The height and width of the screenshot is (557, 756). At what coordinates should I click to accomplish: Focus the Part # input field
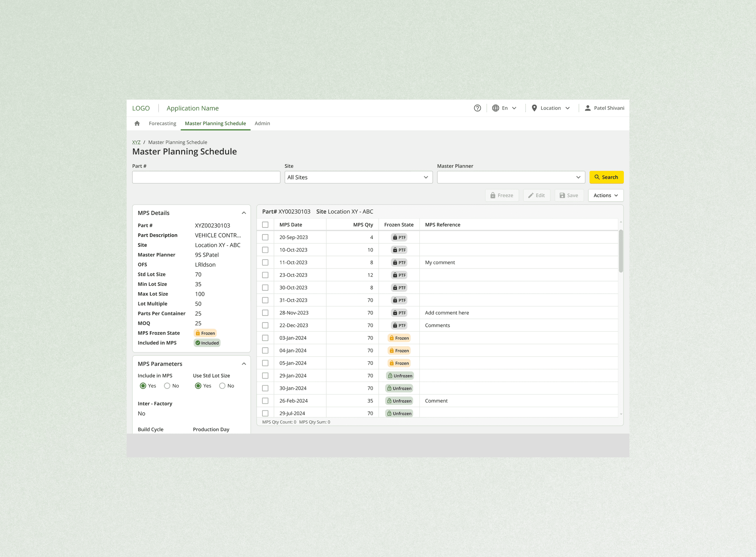[206, 177]
